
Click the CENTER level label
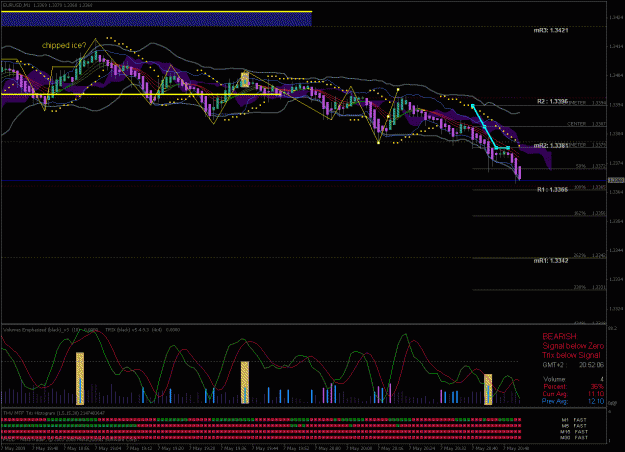point(576,124)
